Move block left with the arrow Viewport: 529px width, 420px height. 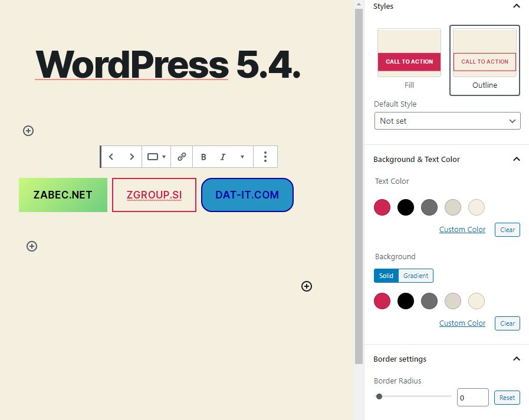111,157
